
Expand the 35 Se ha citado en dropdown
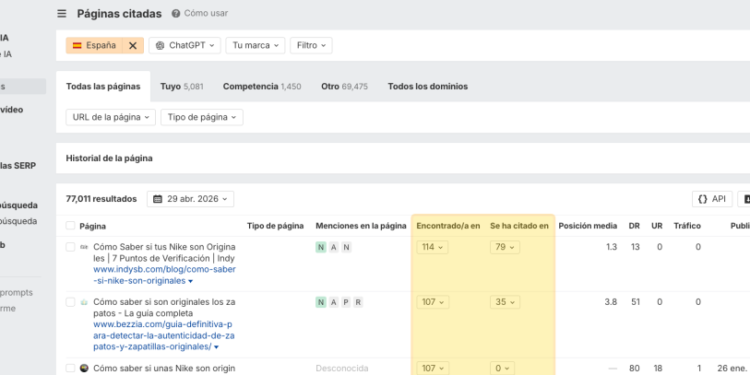pyautogui.click(x=505, y=302)
